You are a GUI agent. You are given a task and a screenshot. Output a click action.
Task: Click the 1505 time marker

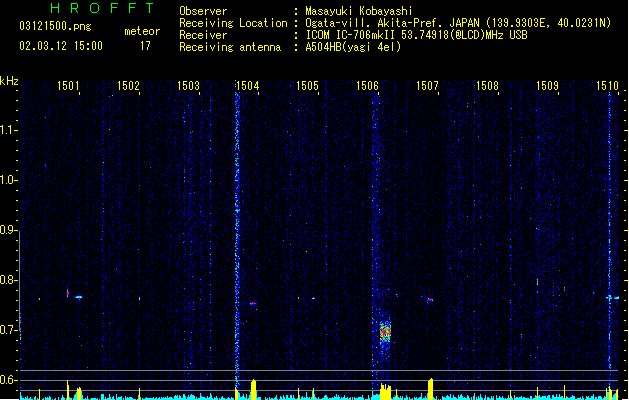pos(307,85)
